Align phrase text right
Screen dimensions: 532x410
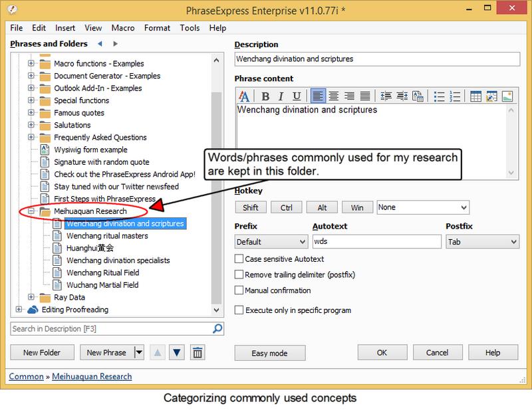[350, 96]
